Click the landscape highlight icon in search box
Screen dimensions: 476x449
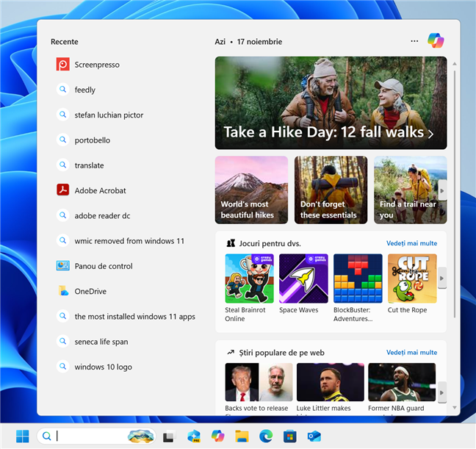pyautogui.click(x=140, y=437)
